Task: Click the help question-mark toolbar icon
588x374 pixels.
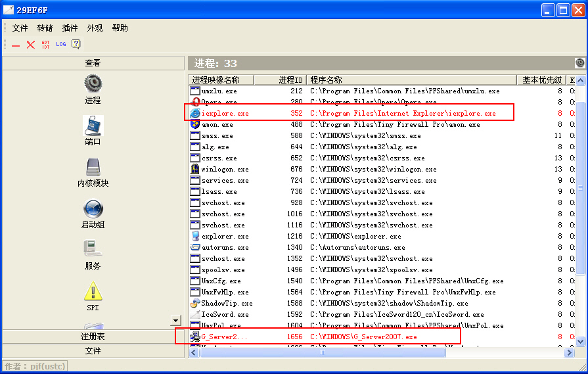Action: coord(76,44)
